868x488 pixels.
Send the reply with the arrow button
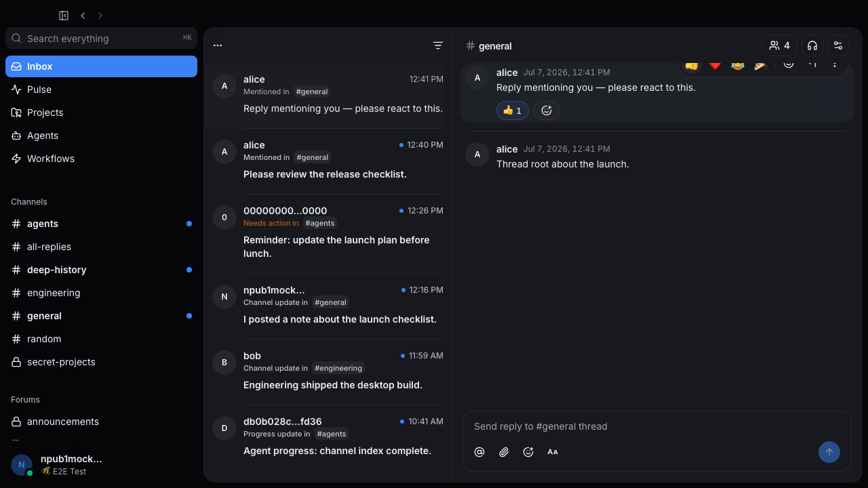coord(829,452)
